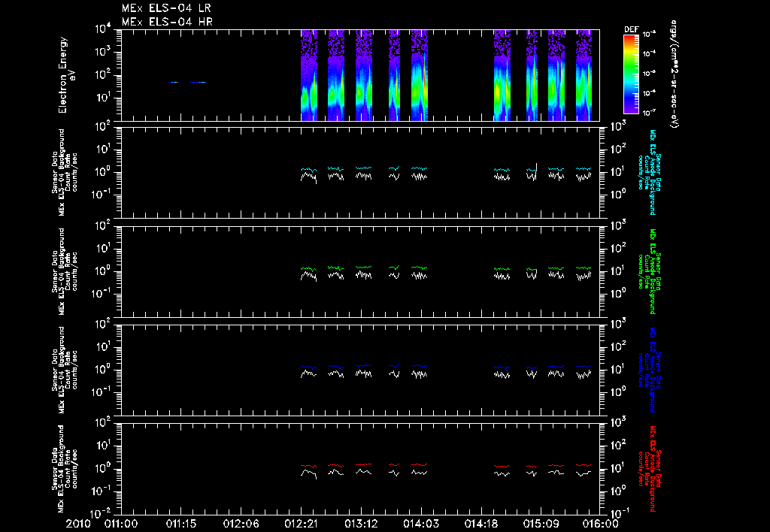Viewport: 770px width, 532px height.
Task: Select the 'MEx ELS-04 HR' title line
Action: (x=167, y=22)
